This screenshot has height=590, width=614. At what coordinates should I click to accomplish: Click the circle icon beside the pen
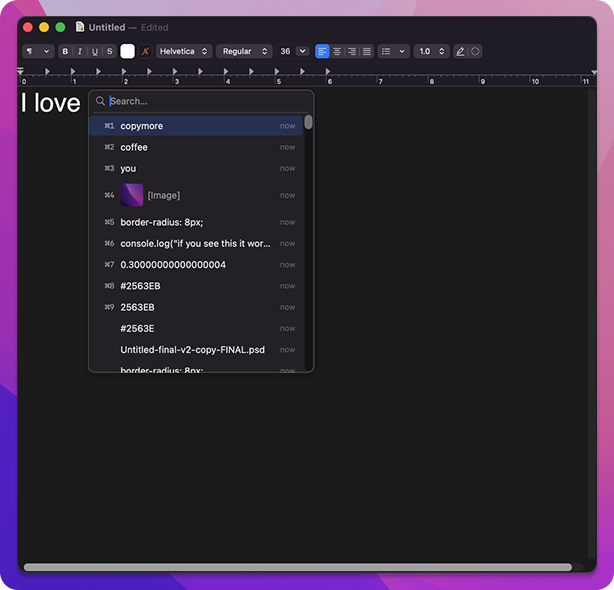pyautogui.click(x=475, y=51)
